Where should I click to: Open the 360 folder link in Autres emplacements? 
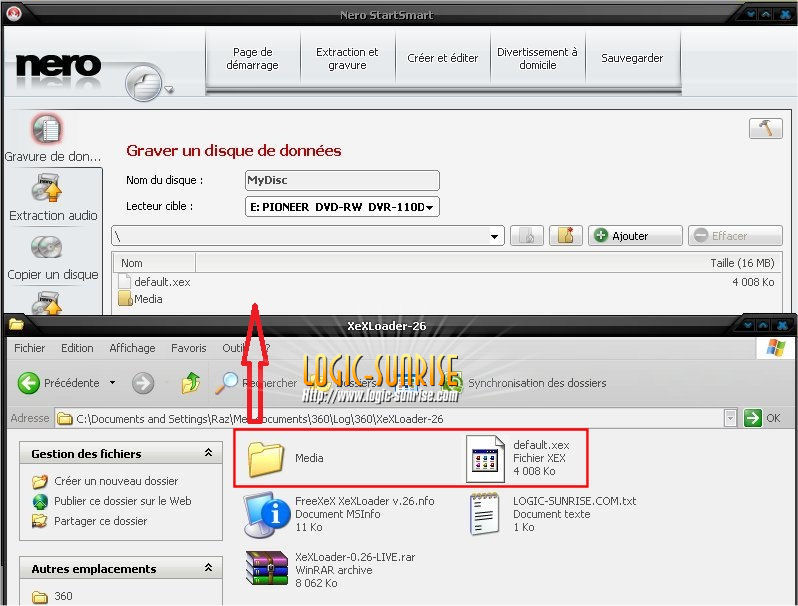coord(63,596)
